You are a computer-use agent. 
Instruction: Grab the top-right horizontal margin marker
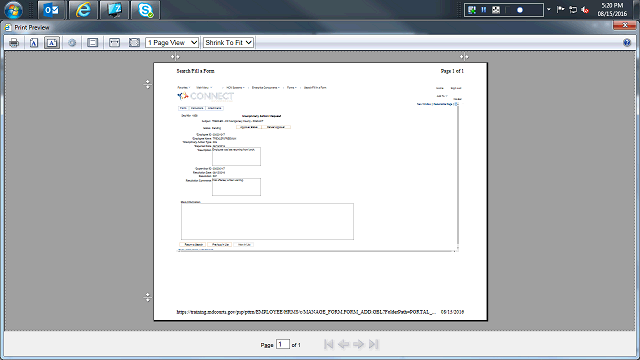pos(464,57)
